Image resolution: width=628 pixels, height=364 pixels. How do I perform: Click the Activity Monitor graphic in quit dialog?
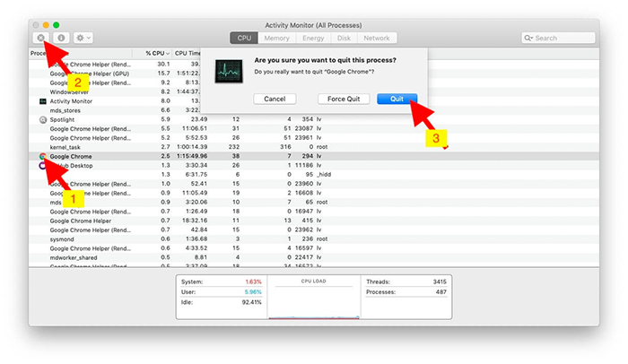point(229,72)
